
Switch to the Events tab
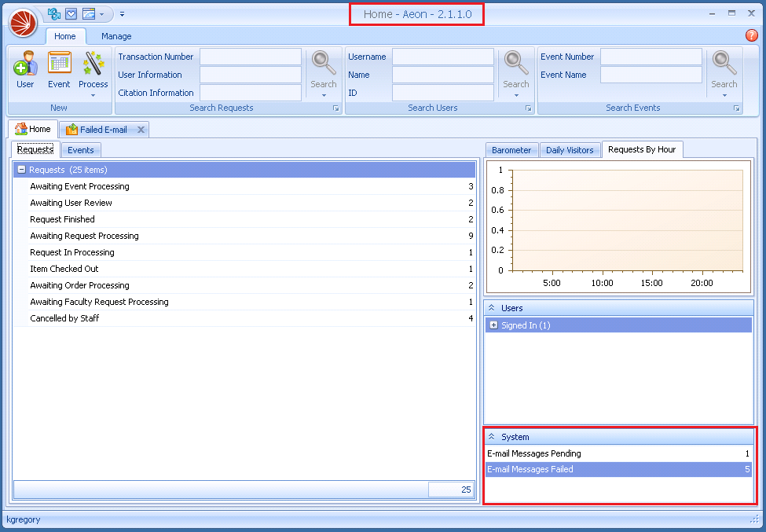(x=81, y=150)
